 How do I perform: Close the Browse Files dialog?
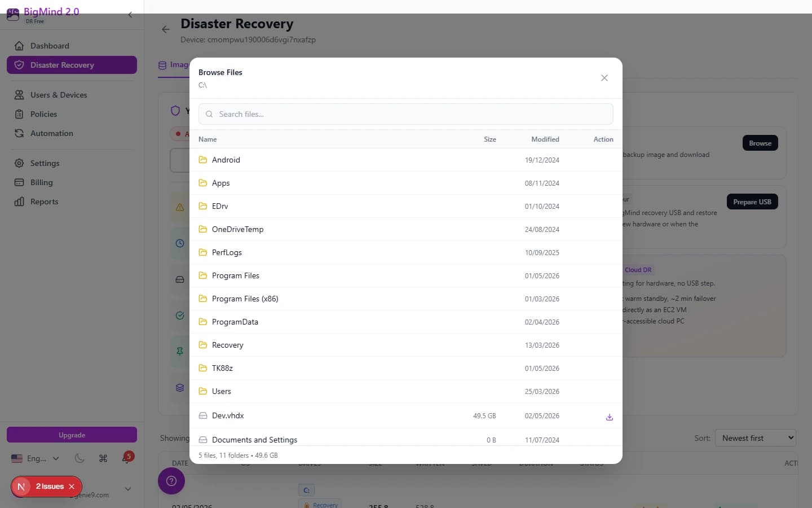604,78
